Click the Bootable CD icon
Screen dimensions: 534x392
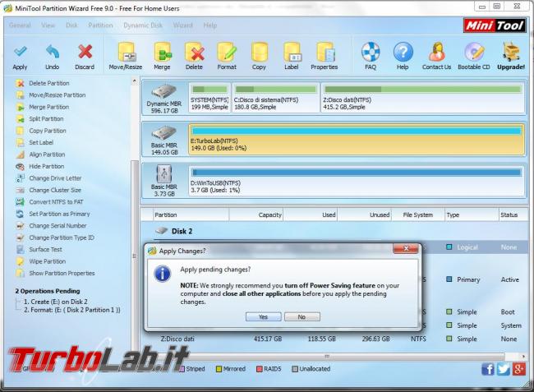pos(474,52)
